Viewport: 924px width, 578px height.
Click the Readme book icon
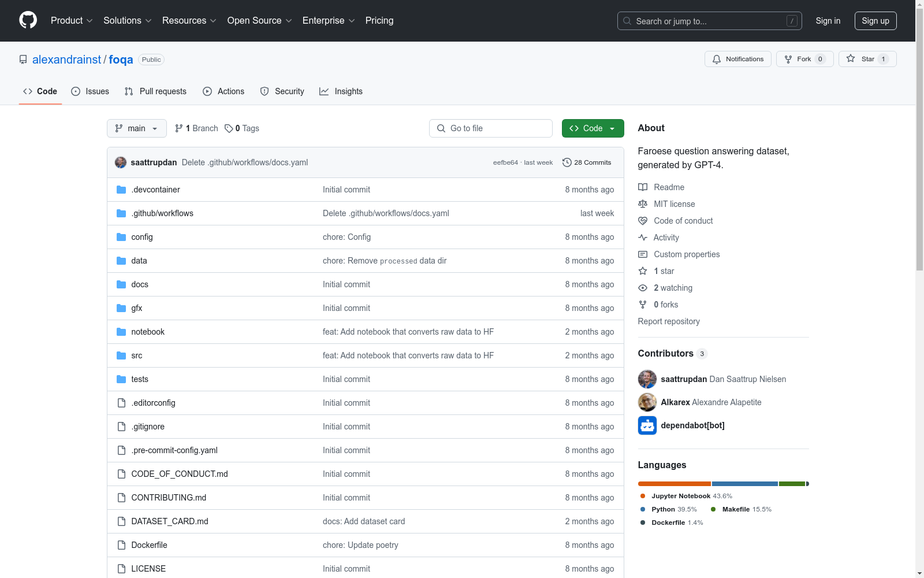pyautogui.click(x=643, y=187)
